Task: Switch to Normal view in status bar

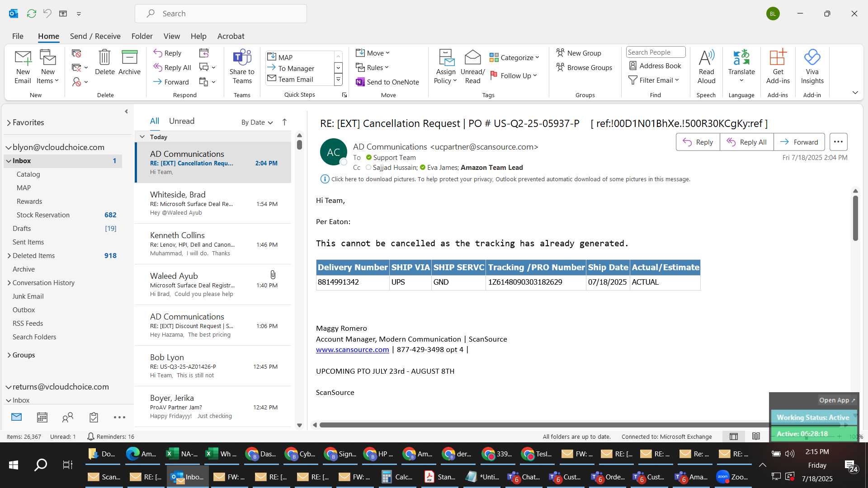Action: click(734, 436)
